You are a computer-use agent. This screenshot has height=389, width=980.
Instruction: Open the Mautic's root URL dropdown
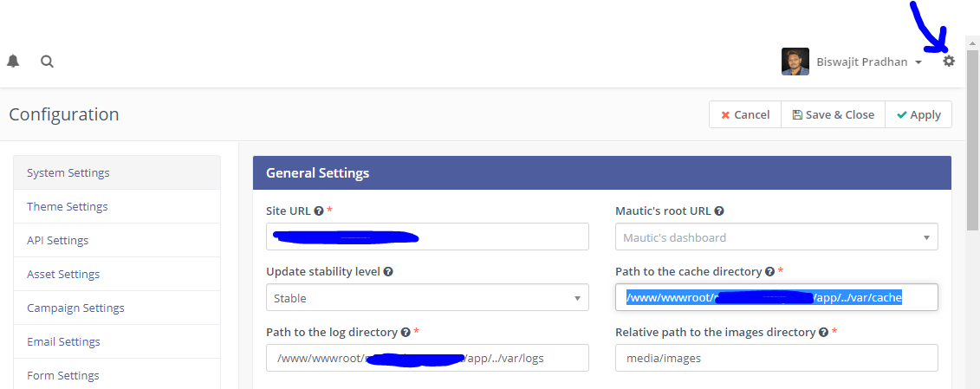pyautogui.click(x=776, y=237)
